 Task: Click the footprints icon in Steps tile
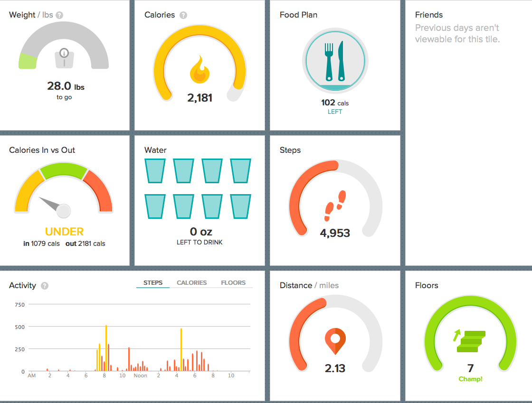click(x=335, y=206)
